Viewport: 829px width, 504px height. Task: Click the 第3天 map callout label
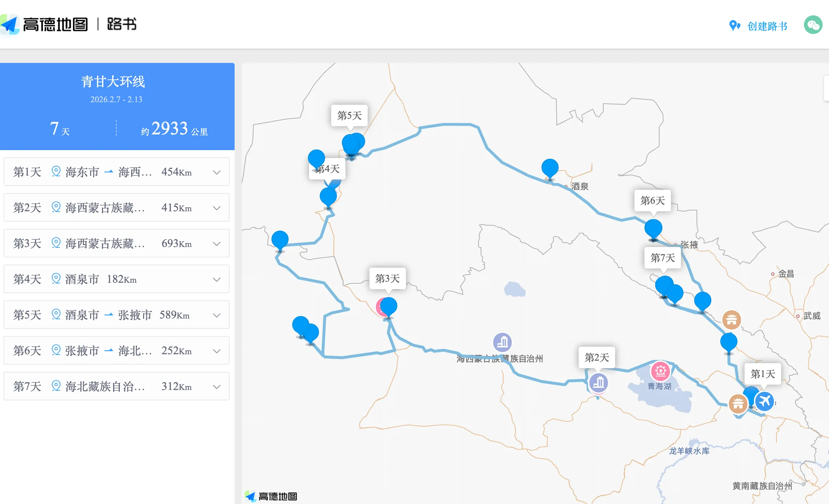click(x=388, y=278)
